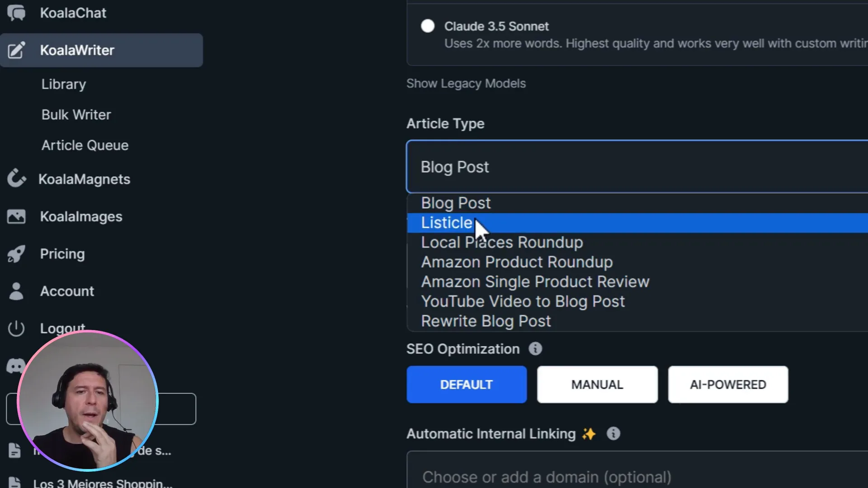This screenshot has width=868, height=488.
Task: Choose YouTube Video to Blog Post option
Action: [x=637, y=301]
